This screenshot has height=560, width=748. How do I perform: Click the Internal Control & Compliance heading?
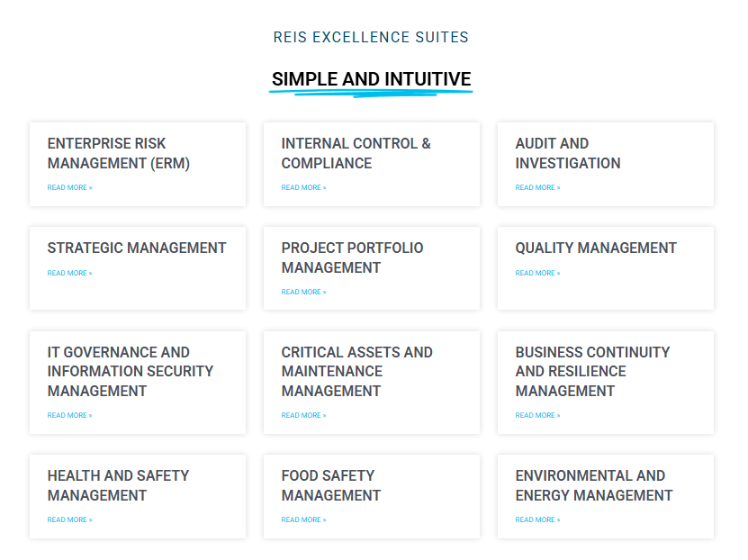(356, 153)
